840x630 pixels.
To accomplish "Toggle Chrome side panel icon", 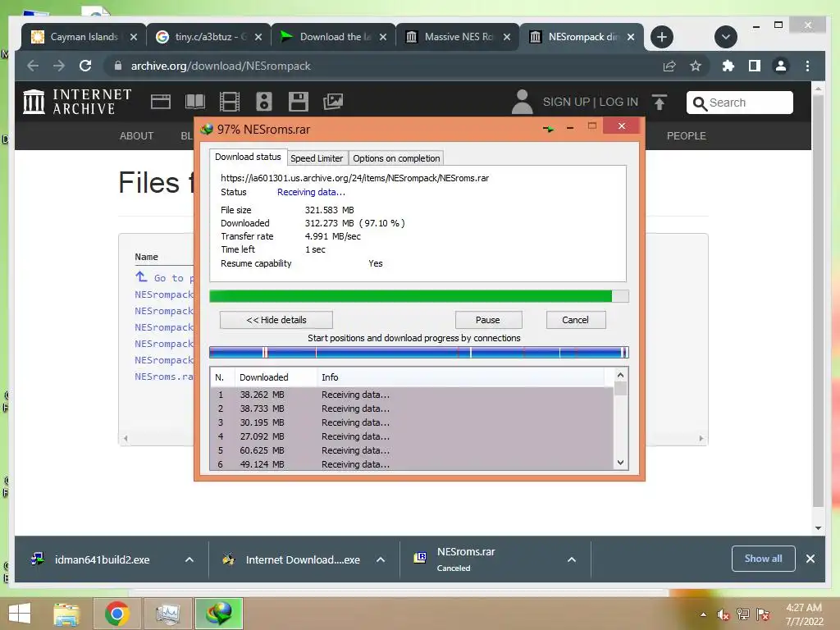I will (755, 66).
